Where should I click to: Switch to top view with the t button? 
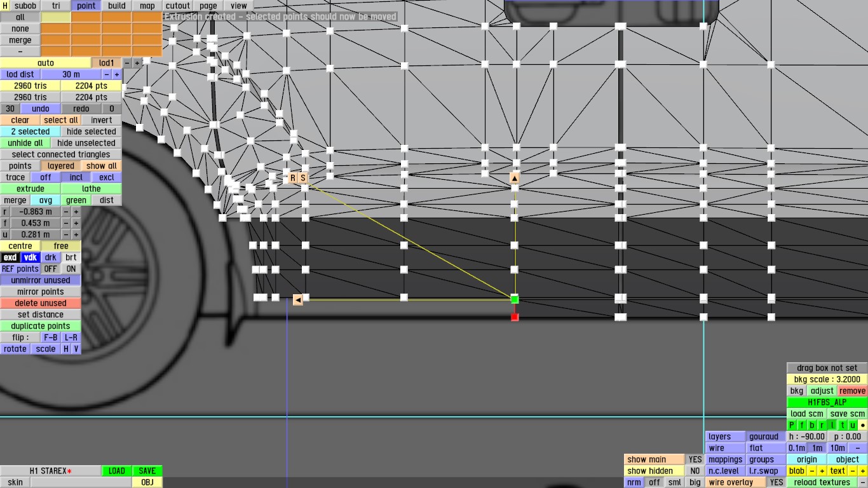click(843, 425)
